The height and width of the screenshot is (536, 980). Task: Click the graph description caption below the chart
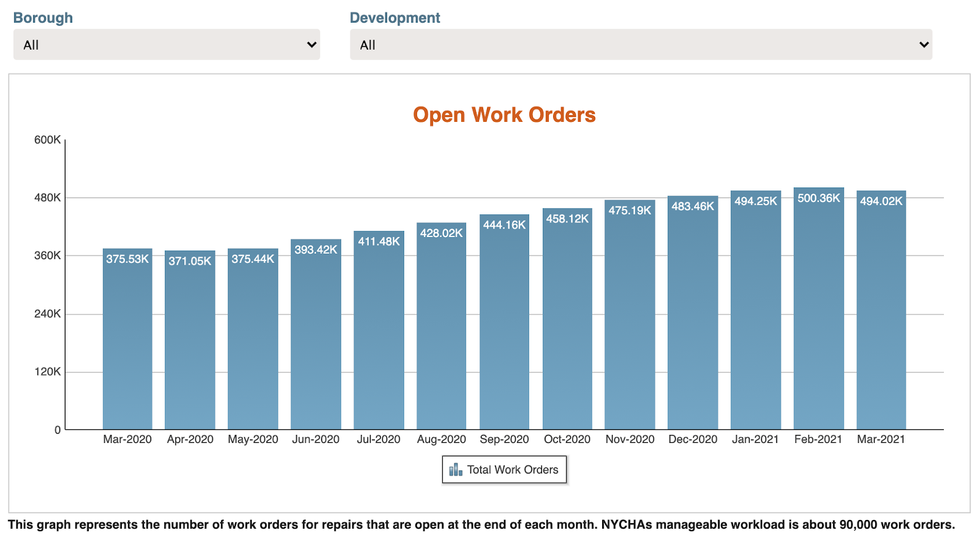481,525
